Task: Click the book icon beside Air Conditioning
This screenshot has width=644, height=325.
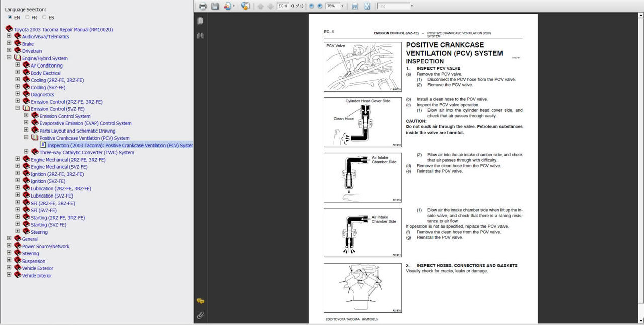Action: tap(26, 66)
